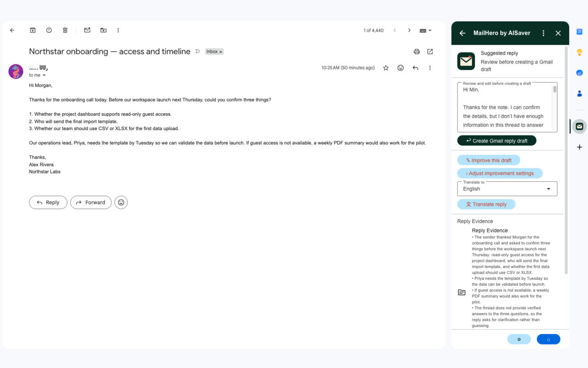Open the Translate to language dropdown
The height and width of the screenshot is (368, 588).
coord(507,189)
